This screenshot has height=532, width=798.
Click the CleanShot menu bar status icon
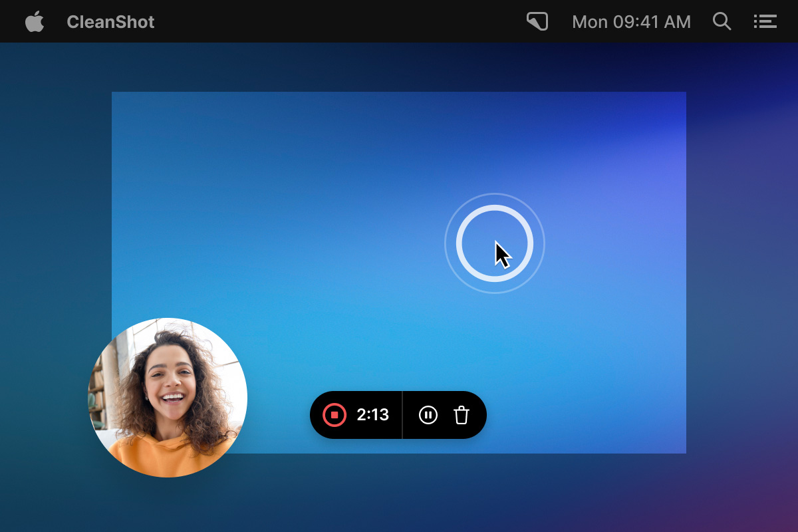click(x=537, y=21)
